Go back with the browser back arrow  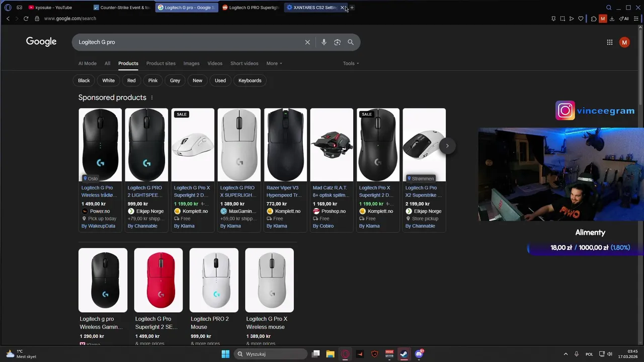click(8, 19)
